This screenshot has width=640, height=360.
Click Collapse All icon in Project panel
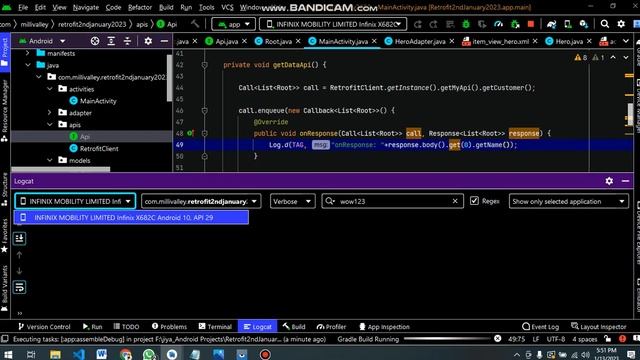[127, 41]
